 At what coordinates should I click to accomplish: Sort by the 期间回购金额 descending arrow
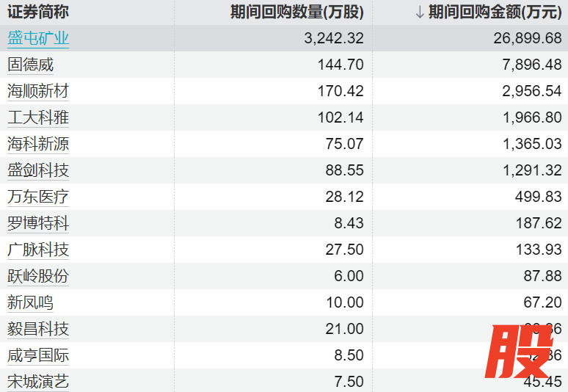pyautogui.click(x=419, y=12)
